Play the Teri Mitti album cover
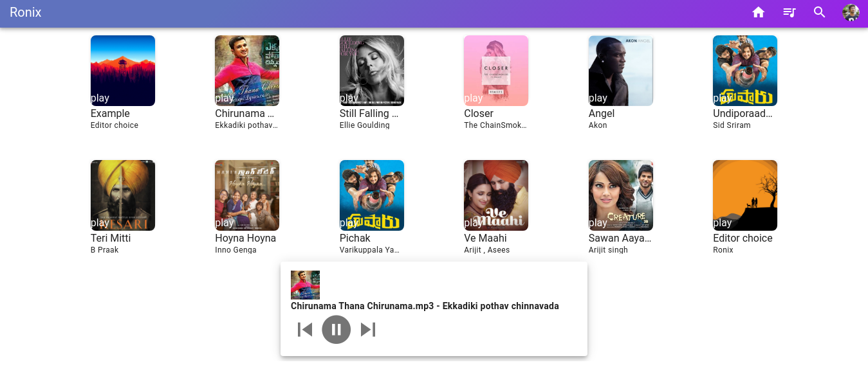 122,195
